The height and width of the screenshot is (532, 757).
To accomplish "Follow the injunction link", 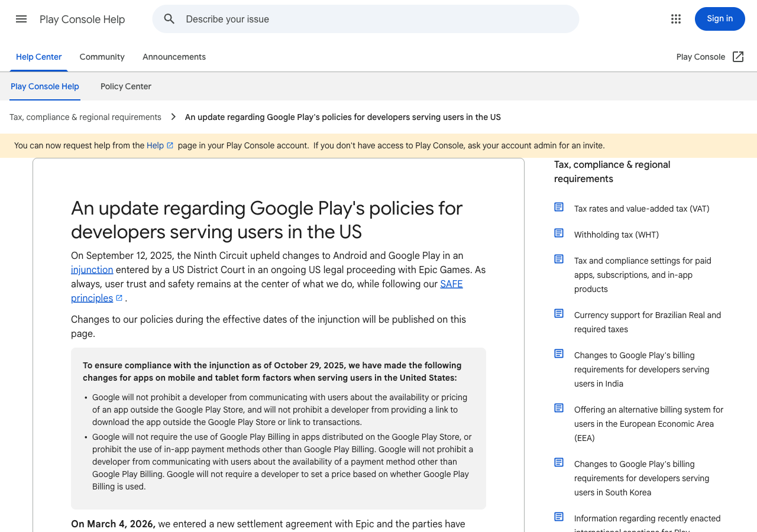I will pyautogui.click(x=92, y=270).
